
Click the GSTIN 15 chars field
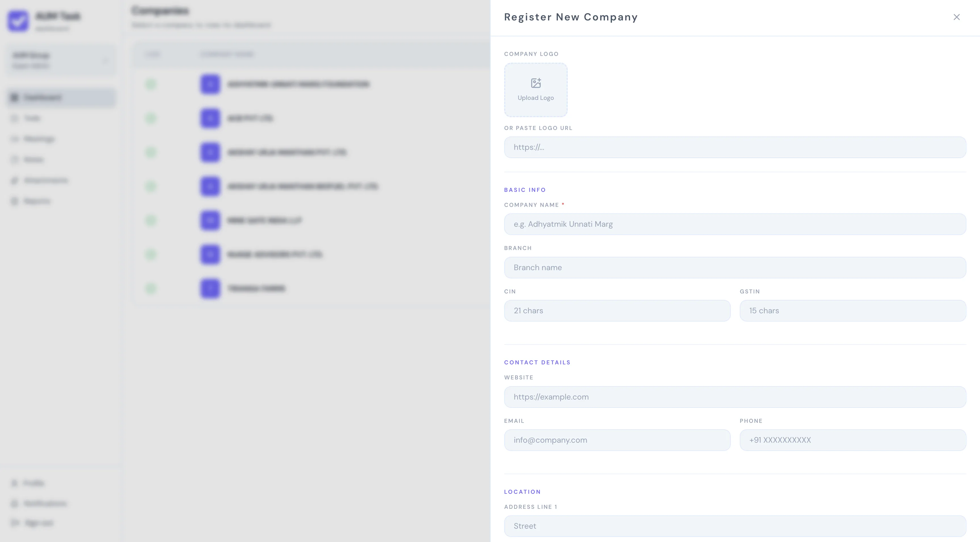click(853, 310)
